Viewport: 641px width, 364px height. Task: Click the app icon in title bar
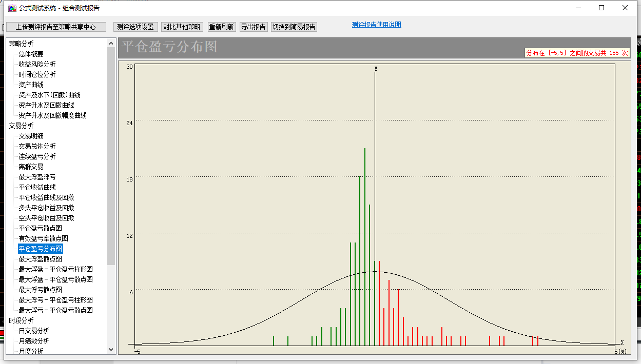(12, 8)
